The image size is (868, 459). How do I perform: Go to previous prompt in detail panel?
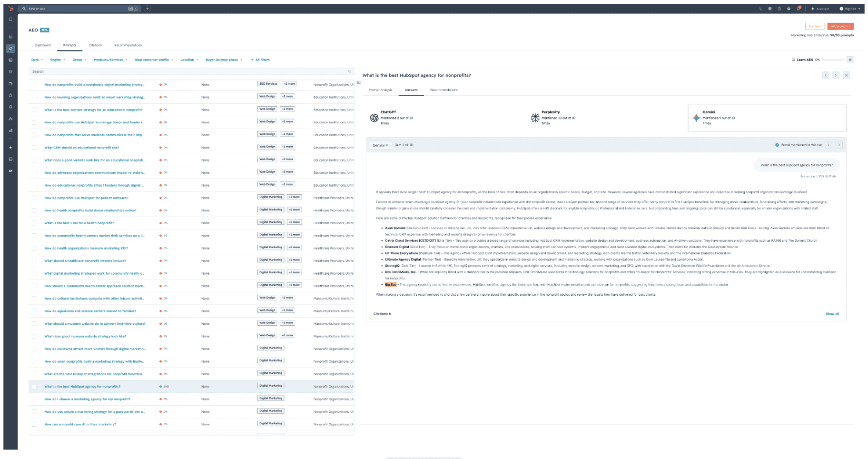(x=826, y=75)
